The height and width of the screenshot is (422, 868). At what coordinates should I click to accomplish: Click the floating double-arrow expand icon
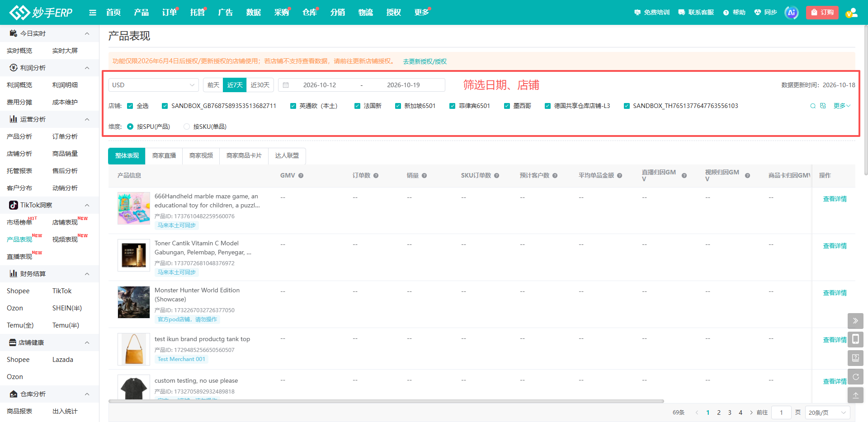point(855,321)
